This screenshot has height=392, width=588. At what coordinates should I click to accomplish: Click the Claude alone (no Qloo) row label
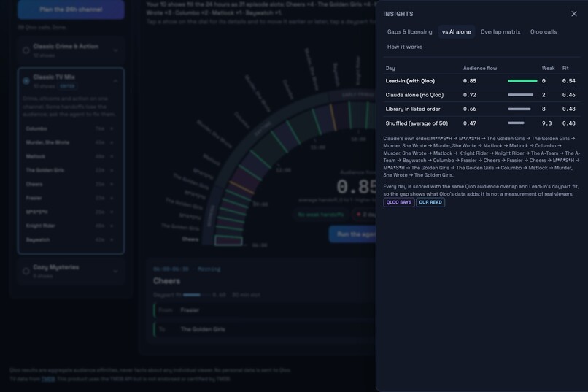(414, 95)
